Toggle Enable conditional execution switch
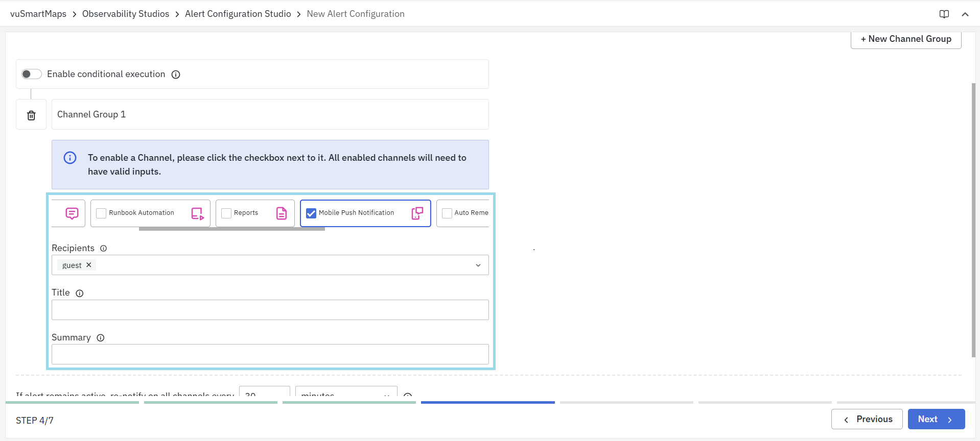This screenshot has height=441, width=980. pos(31,75)
